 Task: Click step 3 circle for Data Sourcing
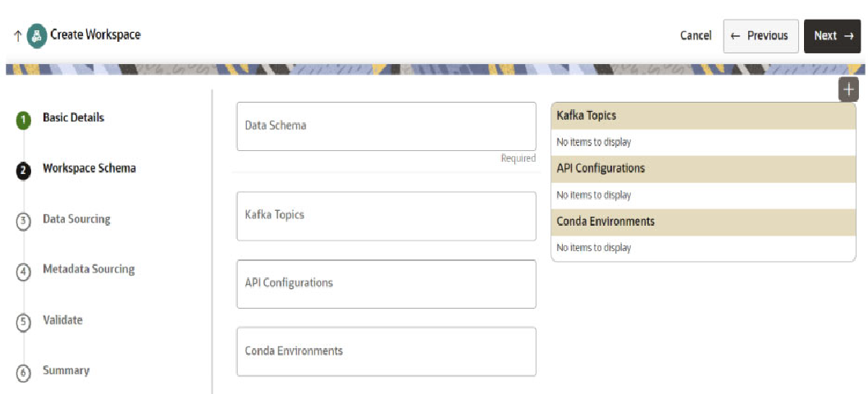coord(23,222)
